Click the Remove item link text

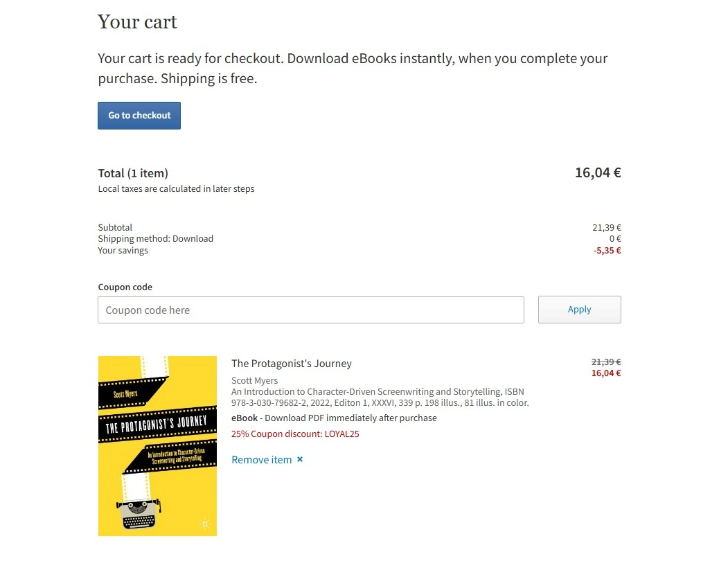click(261, 460)
